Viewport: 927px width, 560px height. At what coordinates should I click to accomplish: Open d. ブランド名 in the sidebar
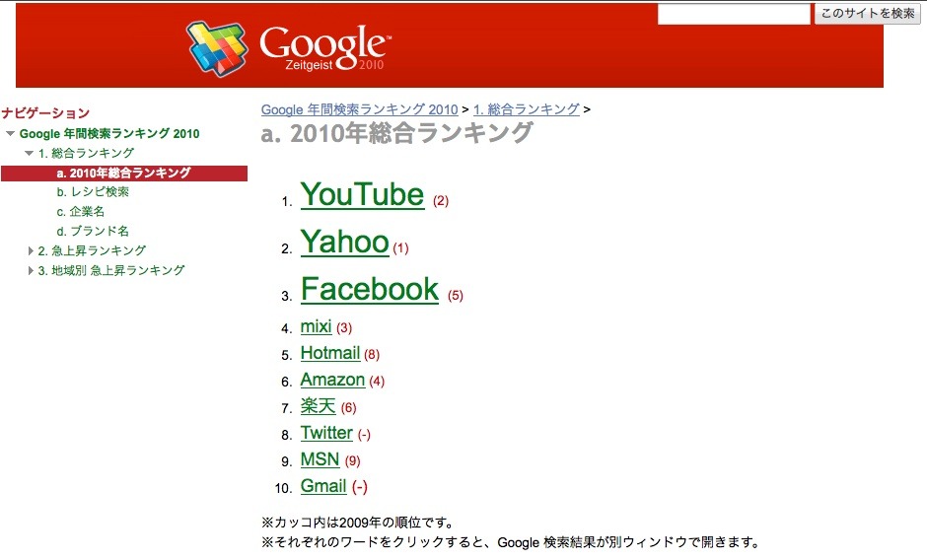pos(93,231)
